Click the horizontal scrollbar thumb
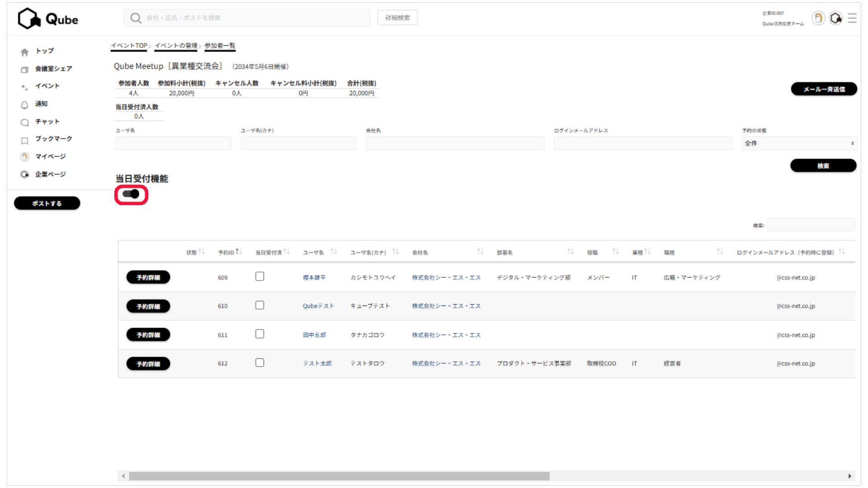Viewport: 868px width, 488px height. pyautogui.click(x=339, y=476)
